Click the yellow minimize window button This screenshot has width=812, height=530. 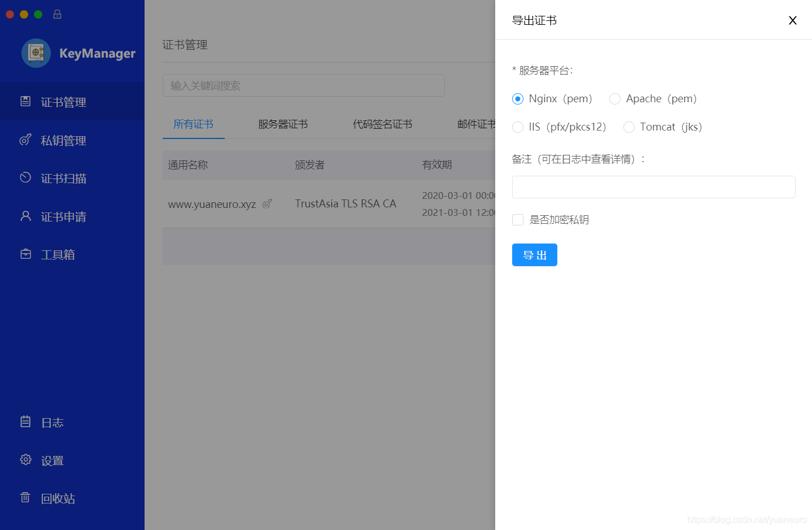(24, 14)
